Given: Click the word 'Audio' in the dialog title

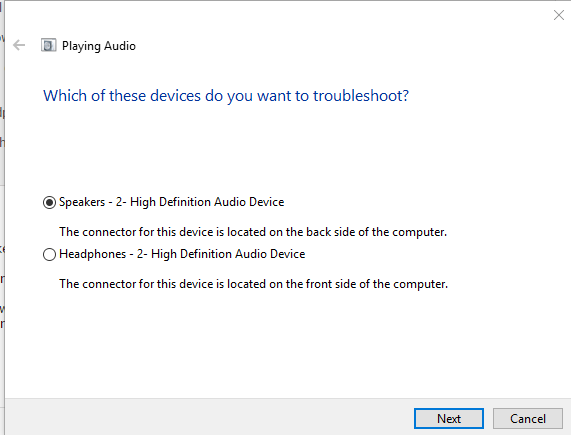Looking at the screenshot, I should (120, 46).
